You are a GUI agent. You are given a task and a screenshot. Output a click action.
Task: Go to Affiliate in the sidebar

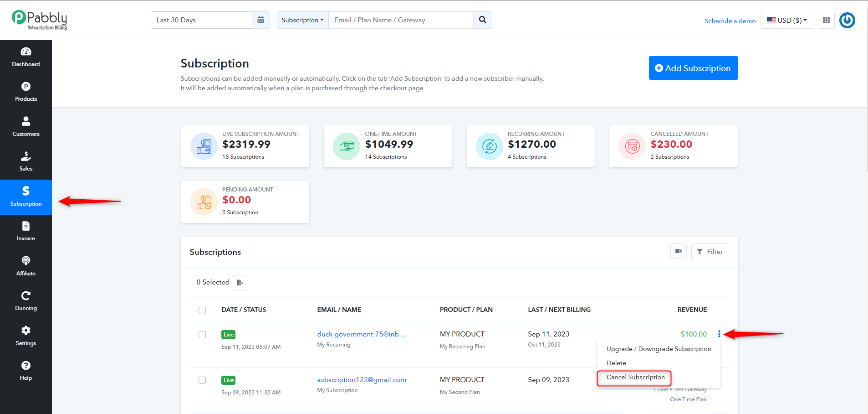26,267
